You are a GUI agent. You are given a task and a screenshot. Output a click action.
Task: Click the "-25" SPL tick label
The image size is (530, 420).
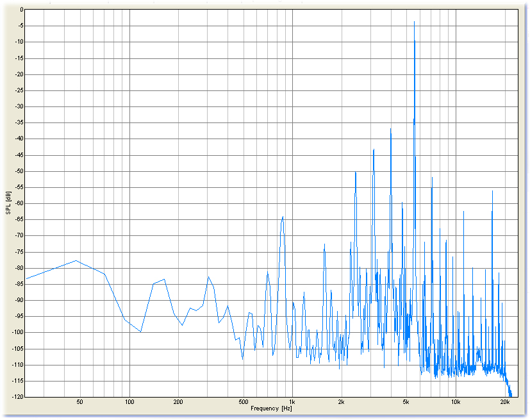click(x=19, y=90)
